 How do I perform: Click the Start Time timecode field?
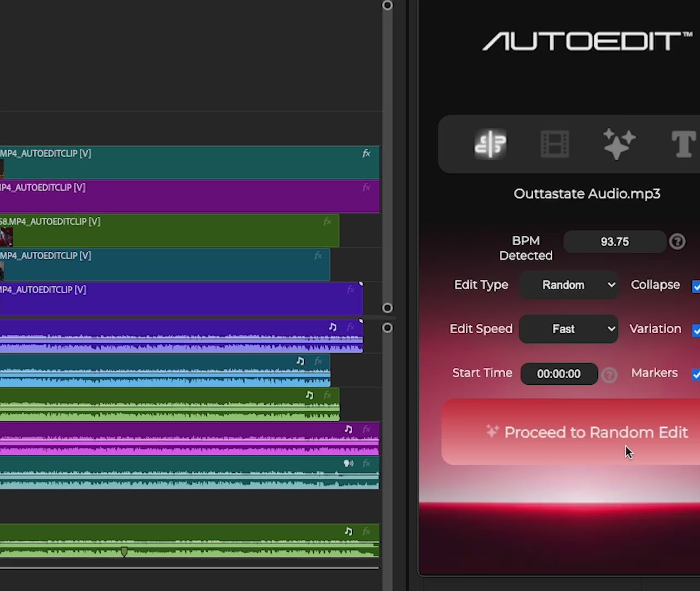tap(558, 374)
